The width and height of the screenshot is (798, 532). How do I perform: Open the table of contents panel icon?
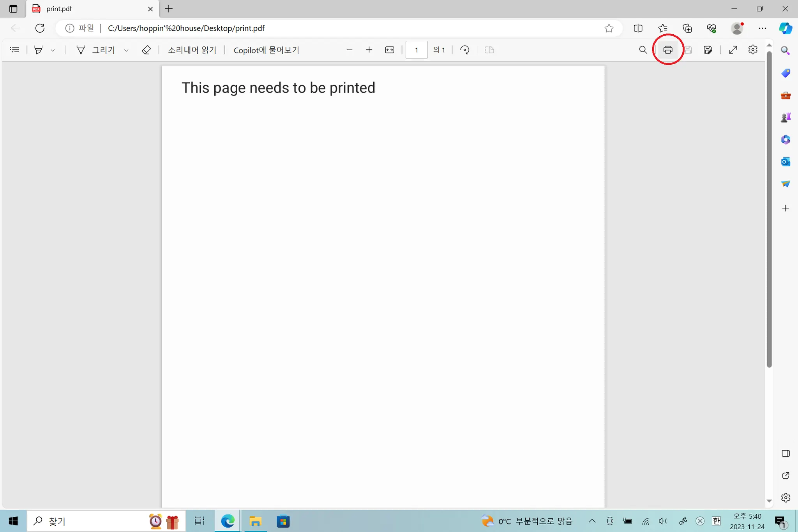click(x=14, y=50)
